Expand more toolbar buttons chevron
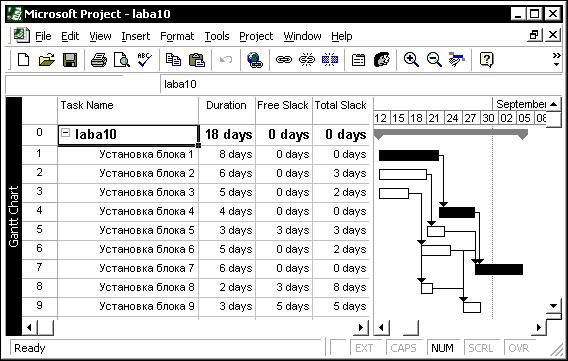Viewport: 568px width, 361px height. click(x=556, y=59)
